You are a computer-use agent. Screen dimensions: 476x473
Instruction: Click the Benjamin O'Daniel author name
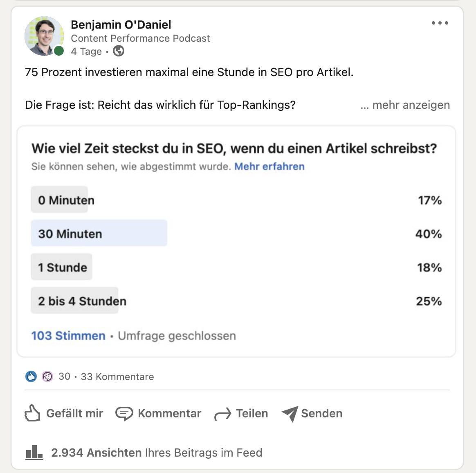click(121, 25)
